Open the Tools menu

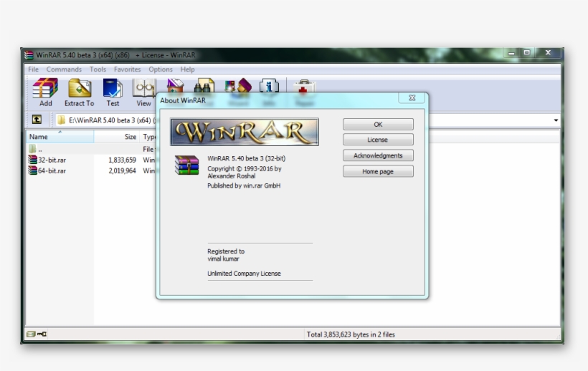tap(98, 69)
